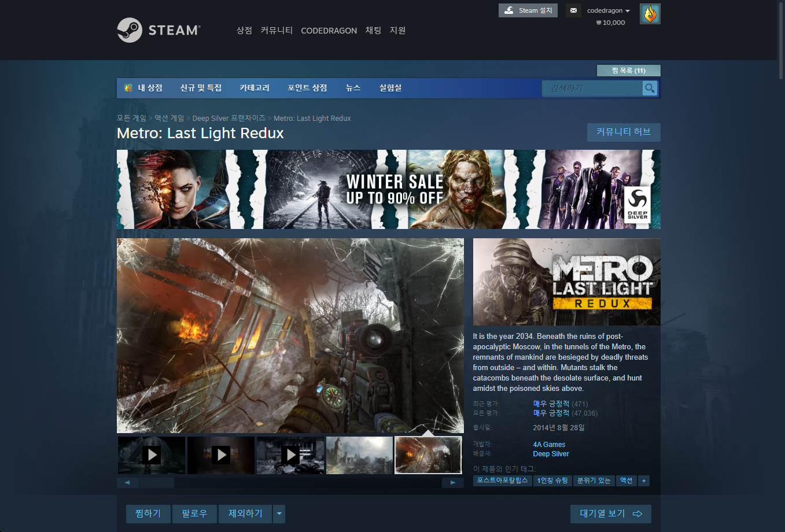Click the 제외하기 button
Viewport: 785px width, 532px height.
click(245, 513)
